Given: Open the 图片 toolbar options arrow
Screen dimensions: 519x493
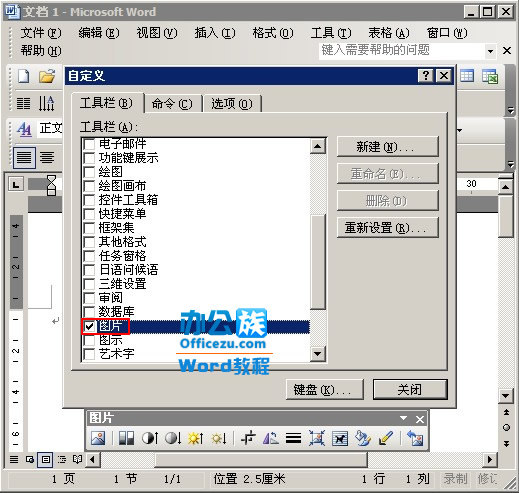Looking at the screenshot, I should pos(403,418).
